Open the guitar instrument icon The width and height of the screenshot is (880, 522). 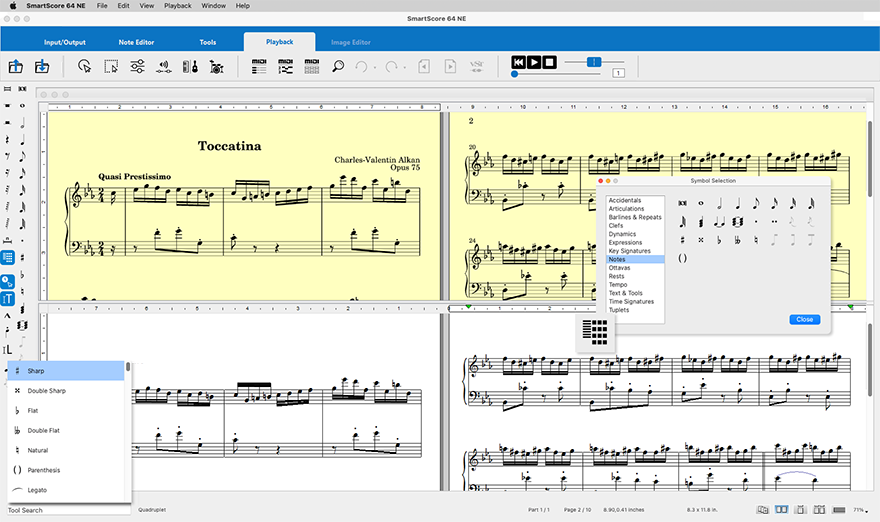tap(190, 67)
